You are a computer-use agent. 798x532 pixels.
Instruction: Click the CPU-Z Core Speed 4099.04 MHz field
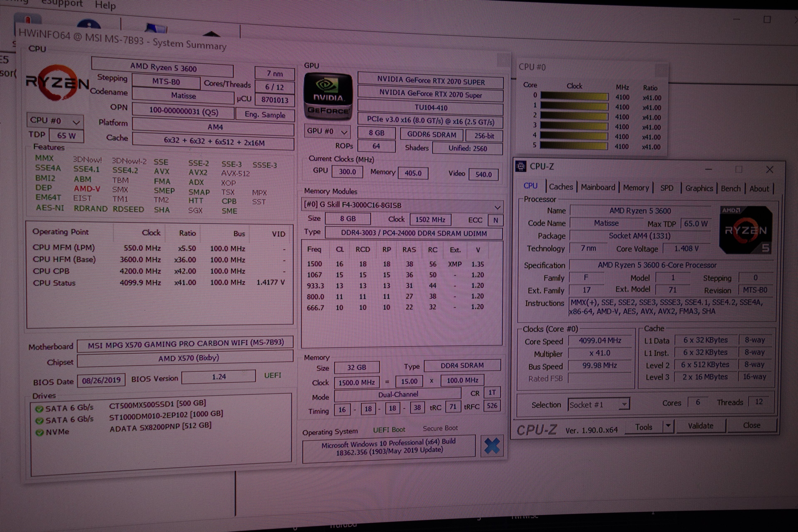click(600, 340)
